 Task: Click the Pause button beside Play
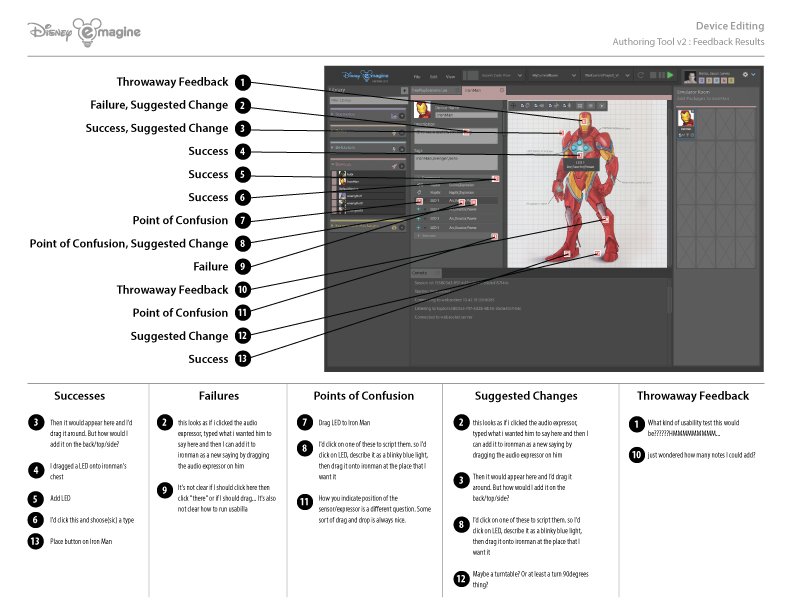(661, 75)
